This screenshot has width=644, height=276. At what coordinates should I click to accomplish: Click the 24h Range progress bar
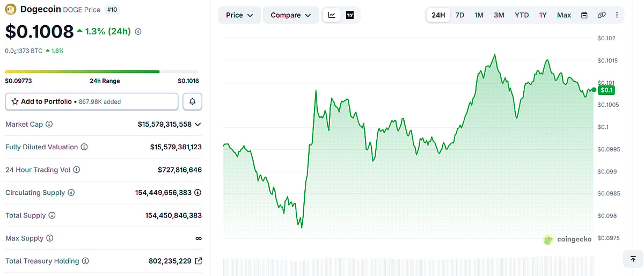coord(102,71)
